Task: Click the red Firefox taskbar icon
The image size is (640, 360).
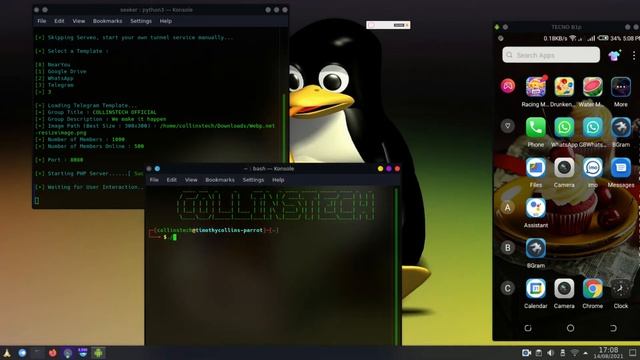Action: (53, 353)
